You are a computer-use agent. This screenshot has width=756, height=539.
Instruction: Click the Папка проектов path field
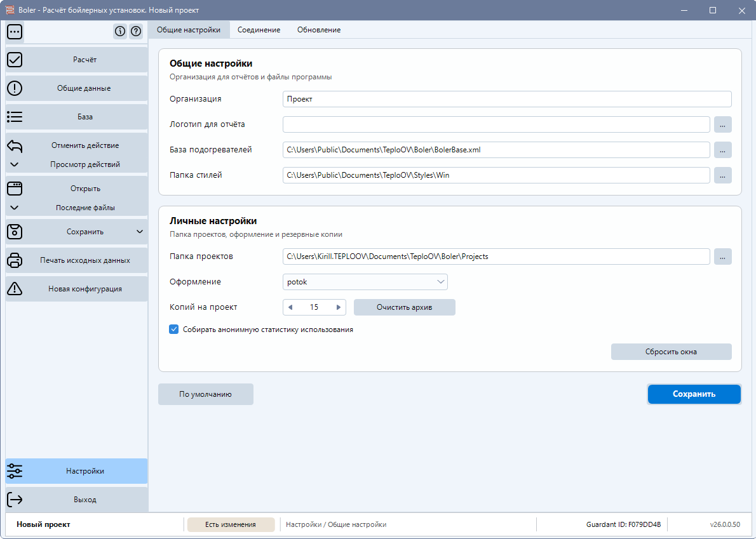pyautogui.click(x=496, y=256)
